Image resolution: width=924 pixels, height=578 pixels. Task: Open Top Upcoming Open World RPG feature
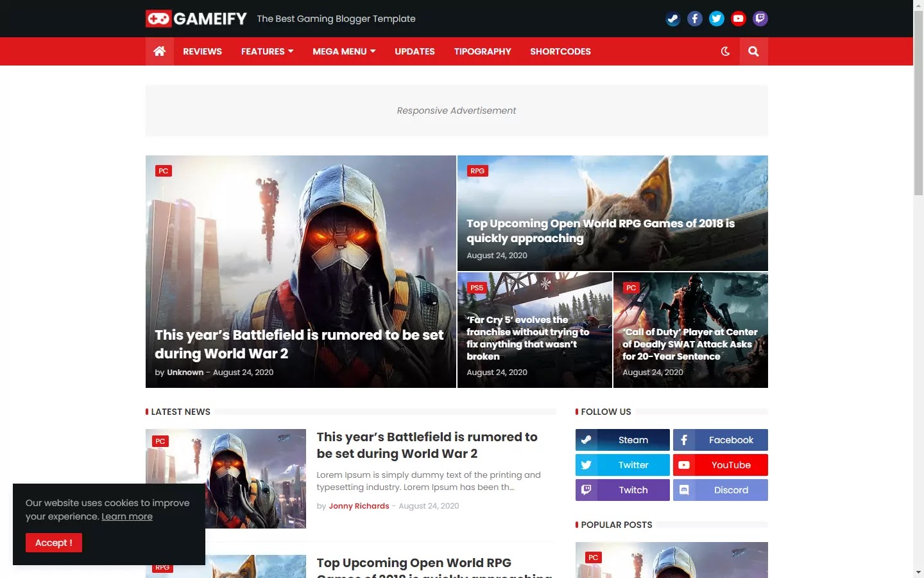pyautogui.click(x=601, y=231)
